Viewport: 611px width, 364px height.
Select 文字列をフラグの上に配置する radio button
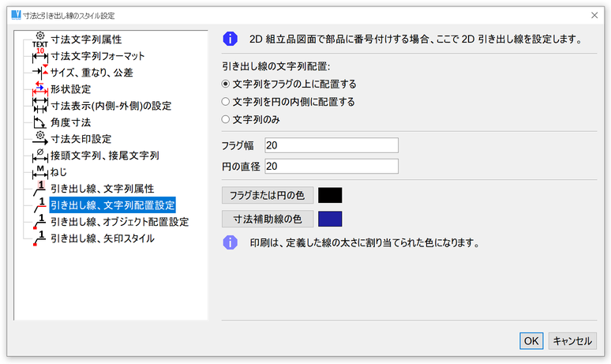coord(226,84)
